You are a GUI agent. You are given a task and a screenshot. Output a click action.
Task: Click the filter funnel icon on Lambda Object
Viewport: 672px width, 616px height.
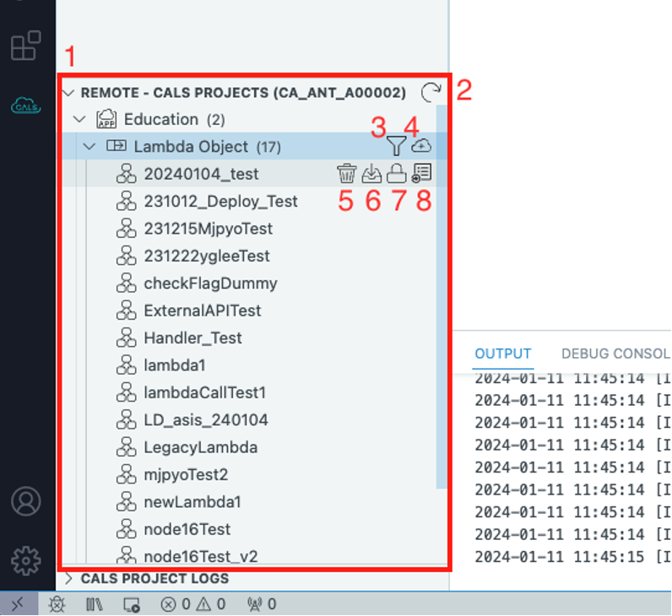pos(397,146)
